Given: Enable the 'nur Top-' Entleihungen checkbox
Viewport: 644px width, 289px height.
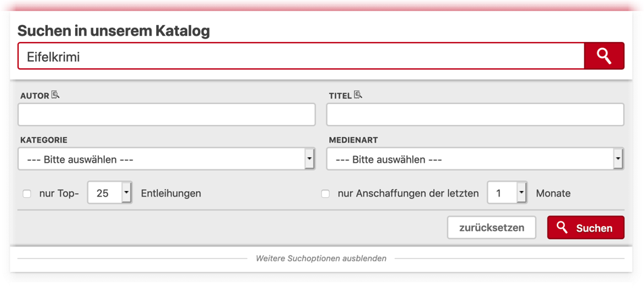Looking at the screenshot, I should click(27, 194).
